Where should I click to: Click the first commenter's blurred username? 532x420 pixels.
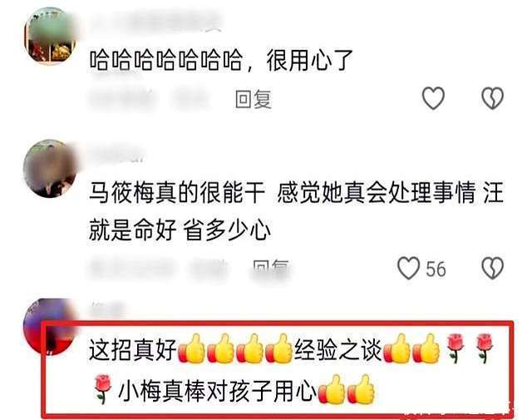(155, 21)
